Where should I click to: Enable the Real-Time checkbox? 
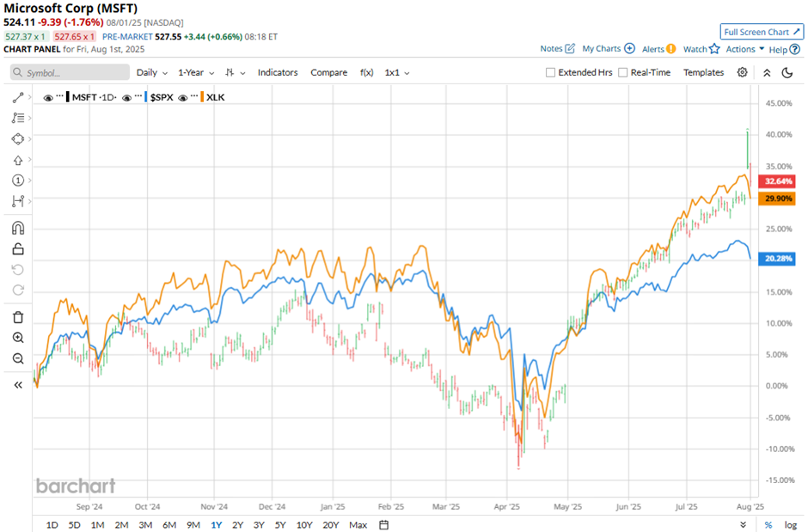(x=622, y=72)
